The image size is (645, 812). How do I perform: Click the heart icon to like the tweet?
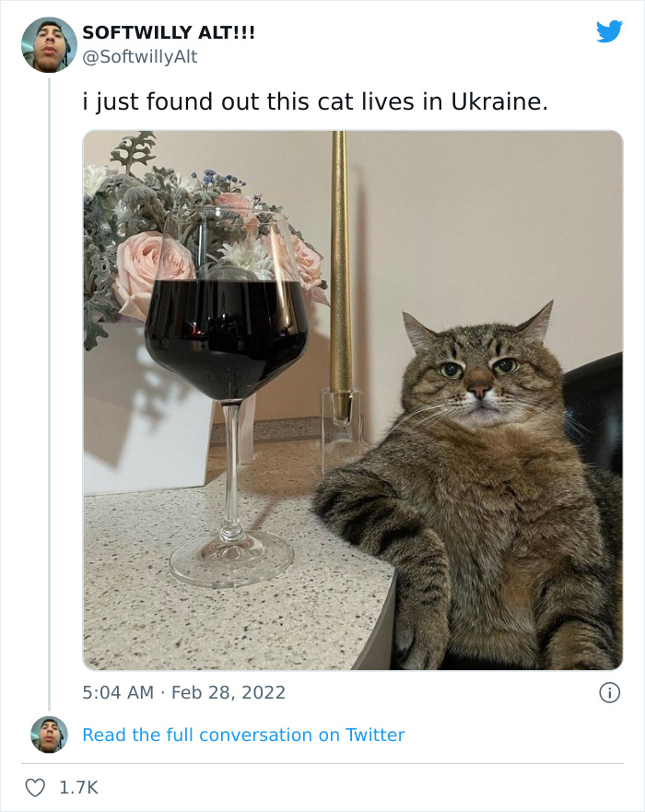click(x=37, y=786)
